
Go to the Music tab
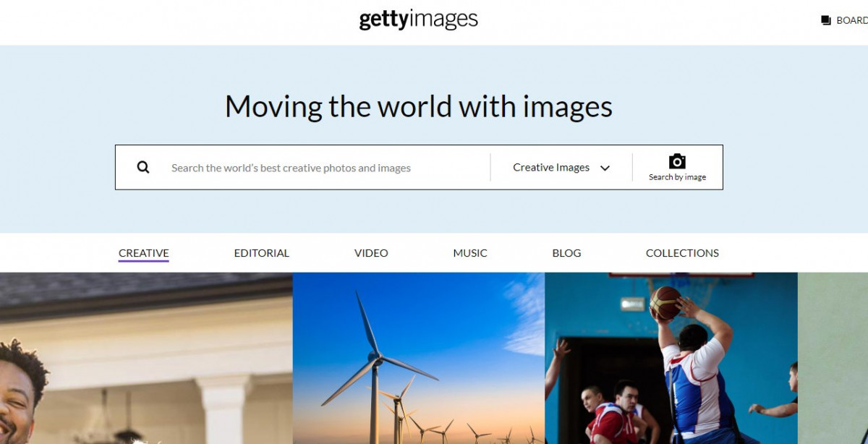coord(470,253)
